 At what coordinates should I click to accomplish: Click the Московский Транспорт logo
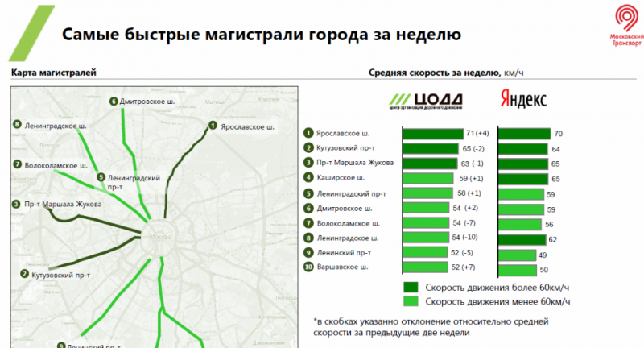(x=627, y=26)
